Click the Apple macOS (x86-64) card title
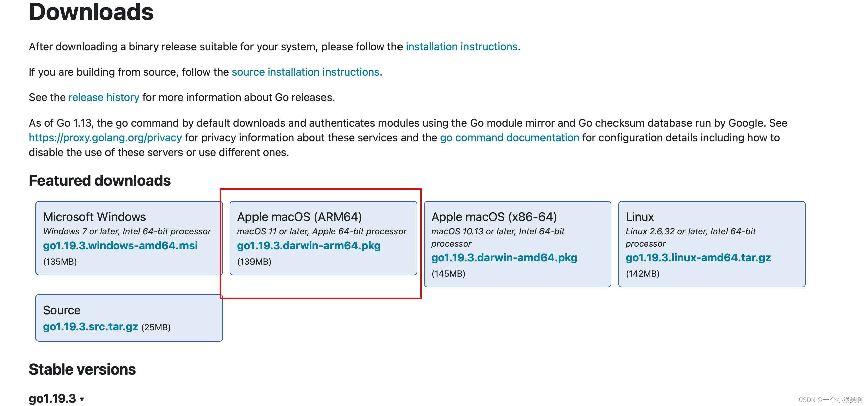 pos(494,217)
